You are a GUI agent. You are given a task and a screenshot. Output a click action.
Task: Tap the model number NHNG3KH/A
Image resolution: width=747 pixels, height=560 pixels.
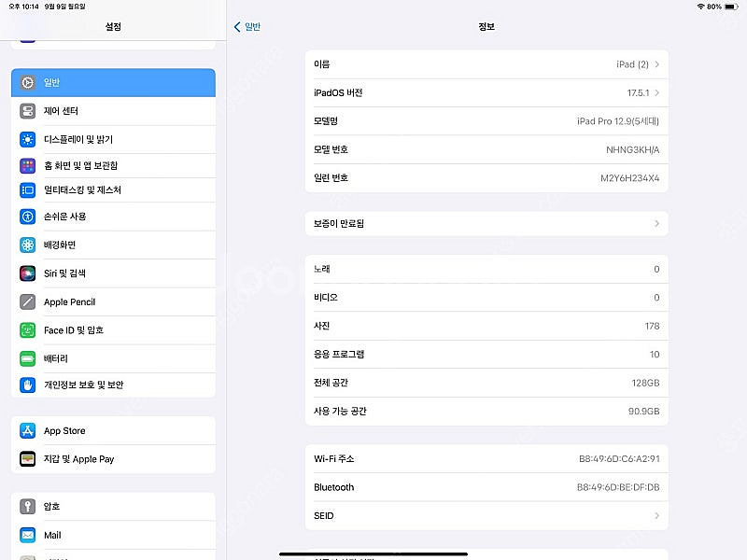click(x=633, y=149)
